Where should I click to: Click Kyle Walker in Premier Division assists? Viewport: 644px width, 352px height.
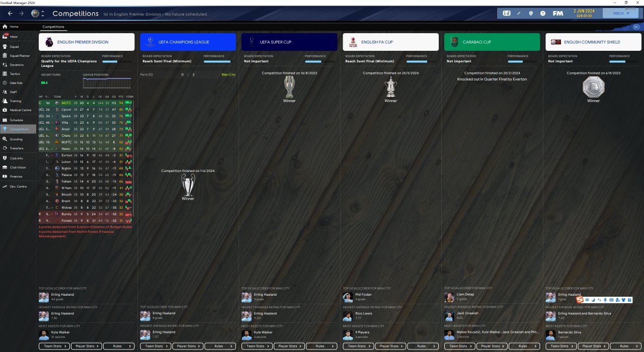tap(61, 332)
